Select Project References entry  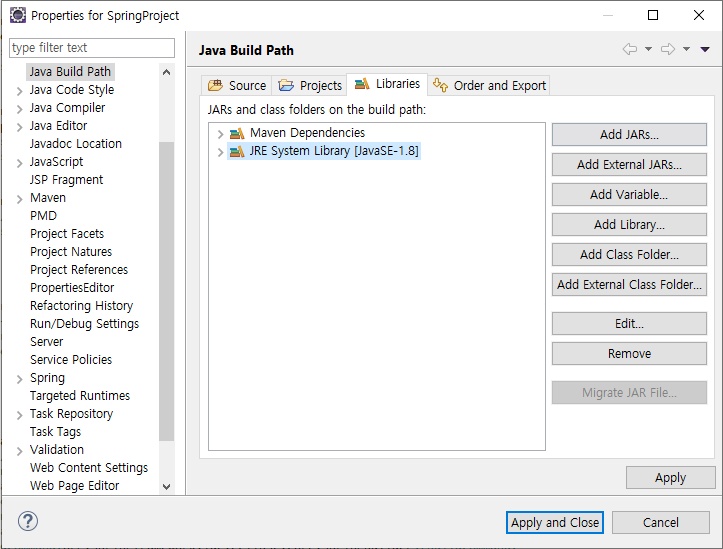79,269
